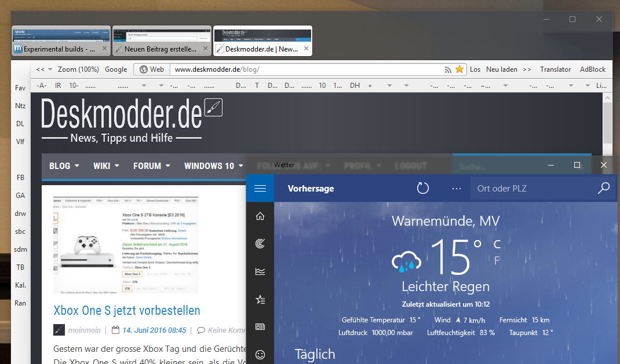This screenshot has width=620, height=364.
Task: Open the TB sidebar entry
Action: click(x=20, y=267)
